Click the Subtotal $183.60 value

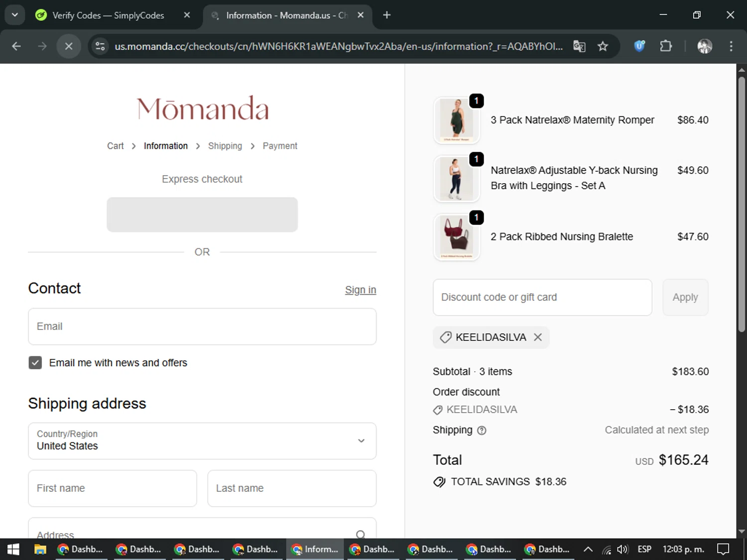point(690,371)
